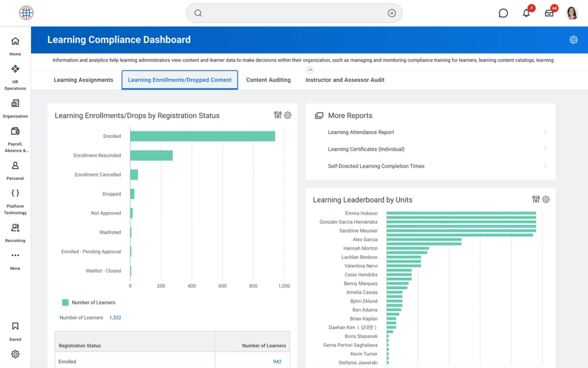Switch to Learning Assignments tab
588x368 pixels.
click(x=83, y=80)
